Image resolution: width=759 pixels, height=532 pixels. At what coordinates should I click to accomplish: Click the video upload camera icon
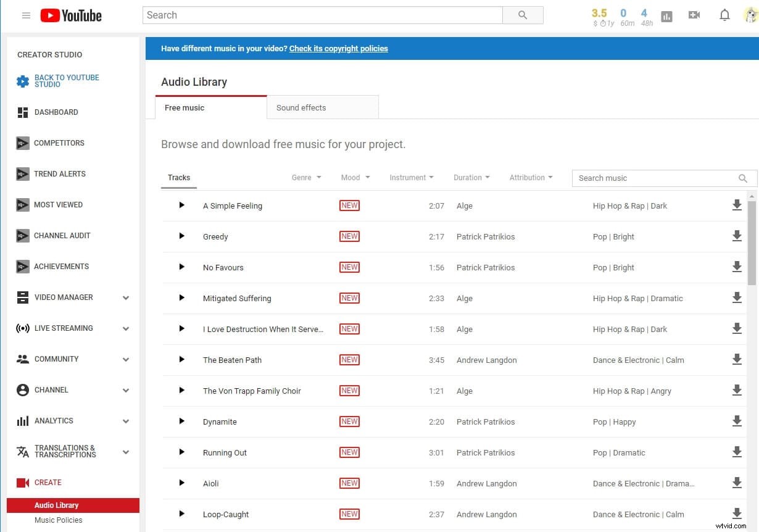pos(694,15)
